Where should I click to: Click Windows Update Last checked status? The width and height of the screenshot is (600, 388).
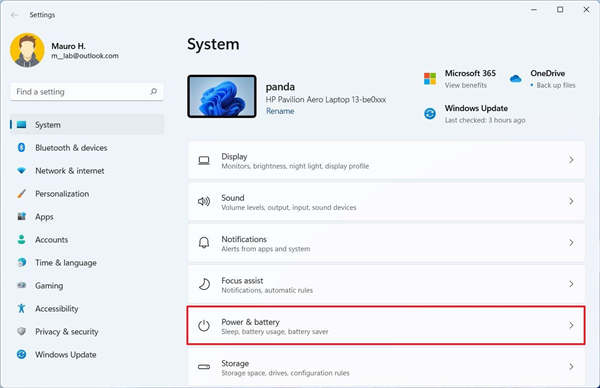pos(485,120)
